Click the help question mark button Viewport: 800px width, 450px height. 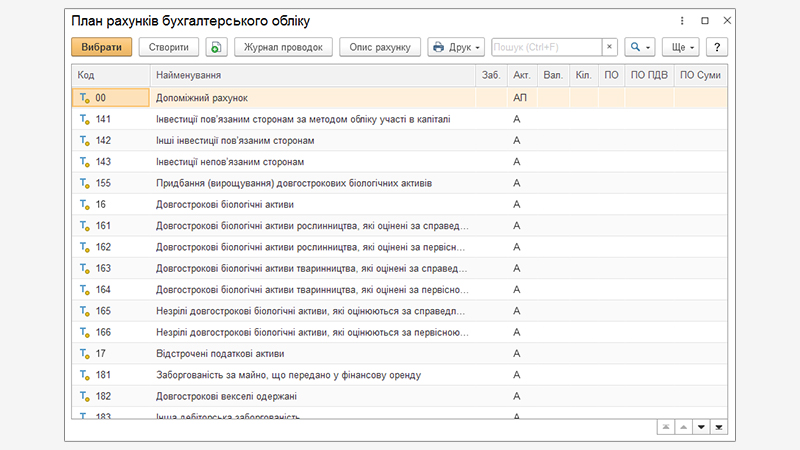pyautogui.click(x=716, y=47)
